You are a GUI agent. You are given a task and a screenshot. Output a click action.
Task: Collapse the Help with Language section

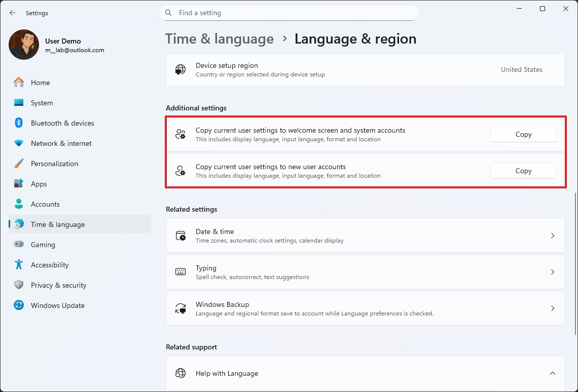(553, 373)
